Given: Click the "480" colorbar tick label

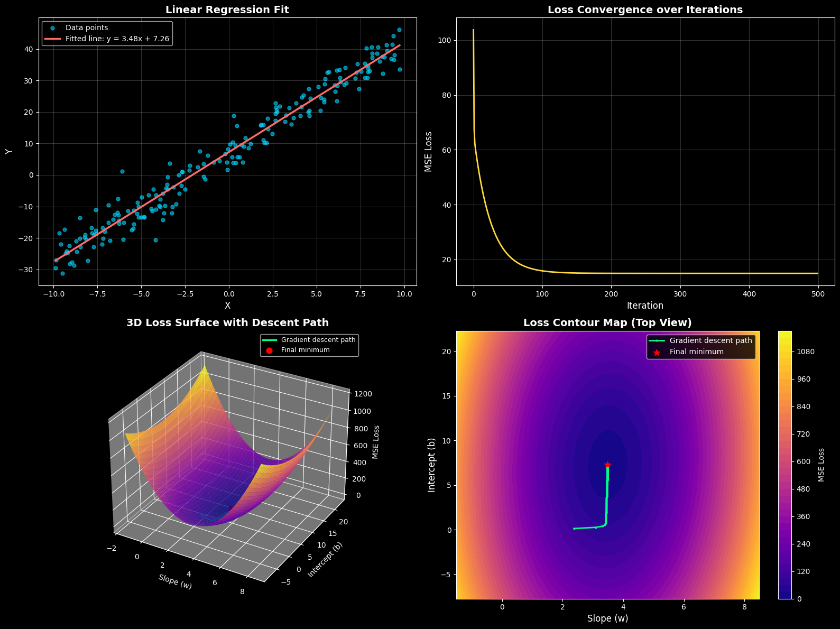Looking at the screenshot, I should point(804,489).
